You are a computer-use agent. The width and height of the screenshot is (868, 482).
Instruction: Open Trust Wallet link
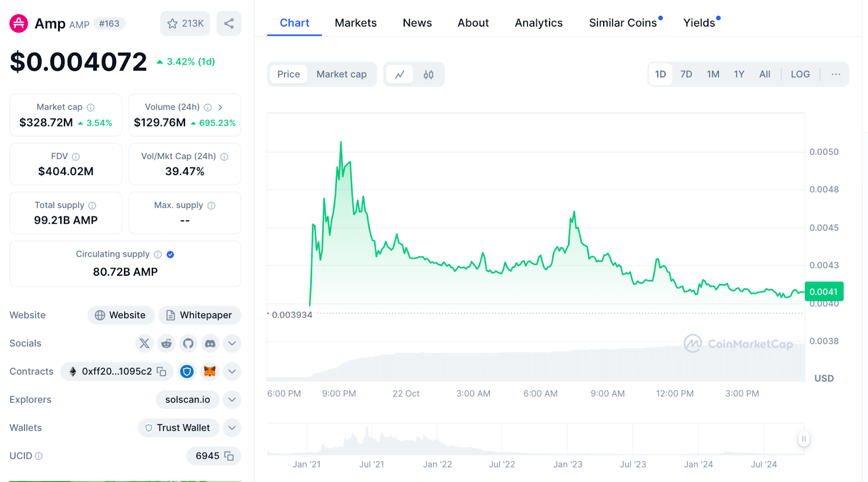point(178,428)
